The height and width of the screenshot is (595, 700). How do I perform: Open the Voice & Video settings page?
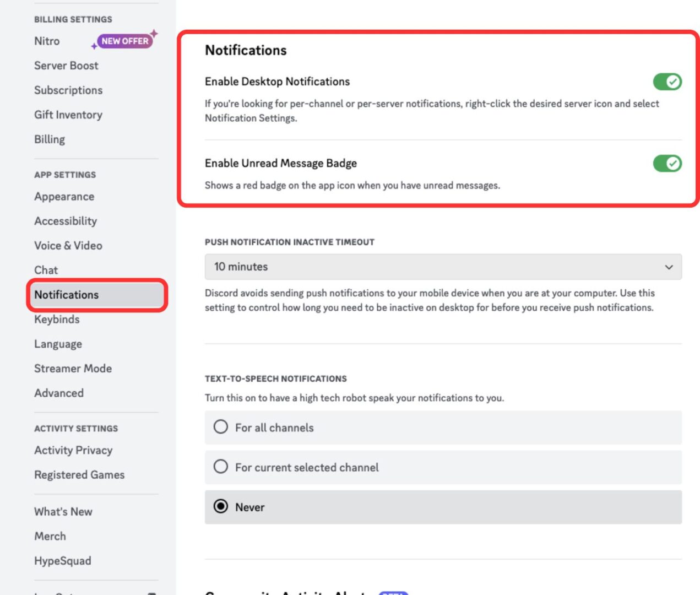[x=68, y=246]
